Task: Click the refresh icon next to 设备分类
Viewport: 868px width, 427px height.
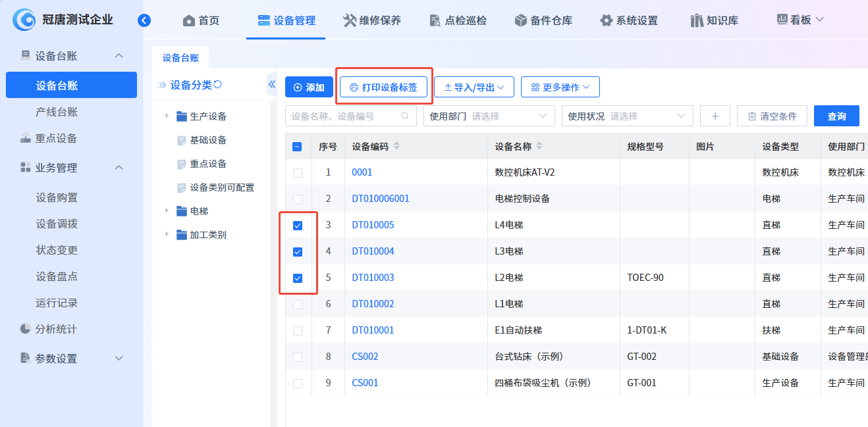Action: coord(218,85)
